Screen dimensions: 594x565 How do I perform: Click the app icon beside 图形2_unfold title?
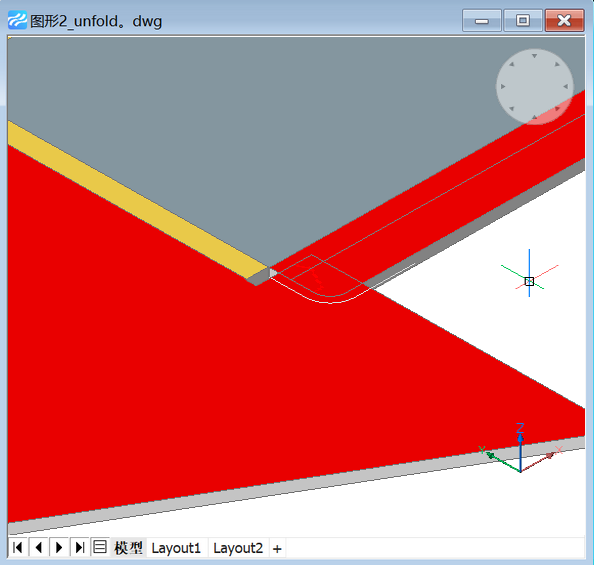[17, 20]
